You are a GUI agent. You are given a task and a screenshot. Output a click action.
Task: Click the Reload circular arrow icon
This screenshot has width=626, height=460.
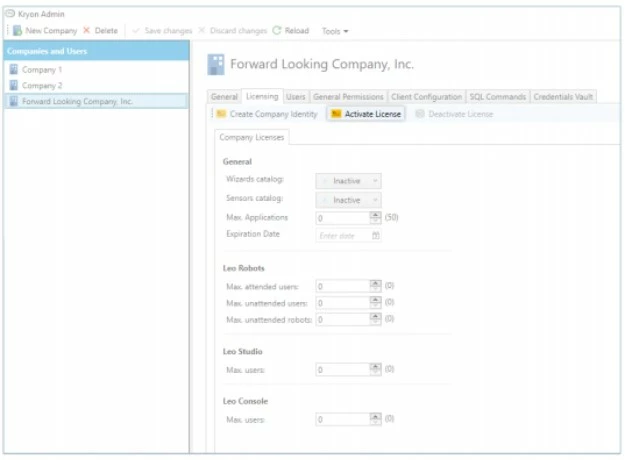(277, 30)
